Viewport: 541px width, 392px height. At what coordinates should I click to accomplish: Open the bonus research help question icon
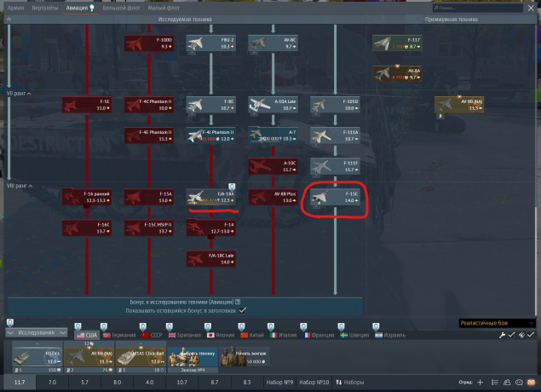[x=238, y=302]
